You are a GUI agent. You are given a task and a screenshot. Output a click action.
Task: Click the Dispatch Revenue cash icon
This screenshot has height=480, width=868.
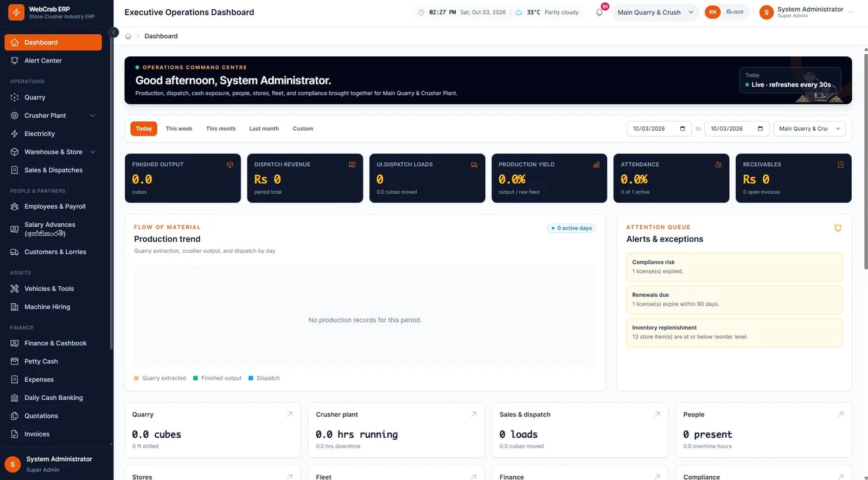click(352, 164)
